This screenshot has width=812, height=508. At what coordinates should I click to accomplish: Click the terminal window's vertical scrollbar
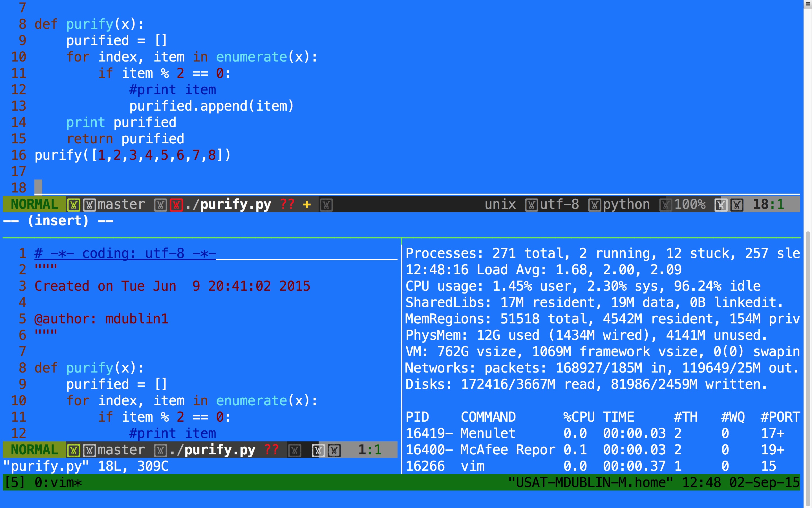[808, 368]
